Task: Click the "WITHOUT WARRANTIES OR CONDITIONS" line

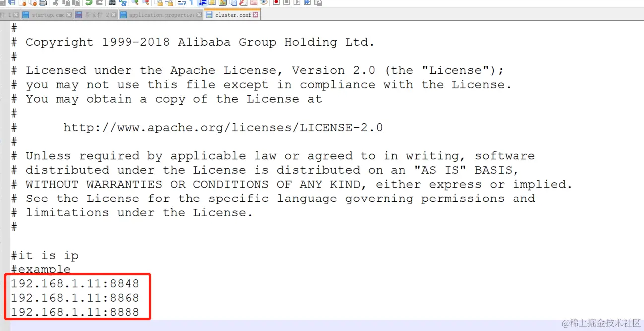Action: click(292, 185)
